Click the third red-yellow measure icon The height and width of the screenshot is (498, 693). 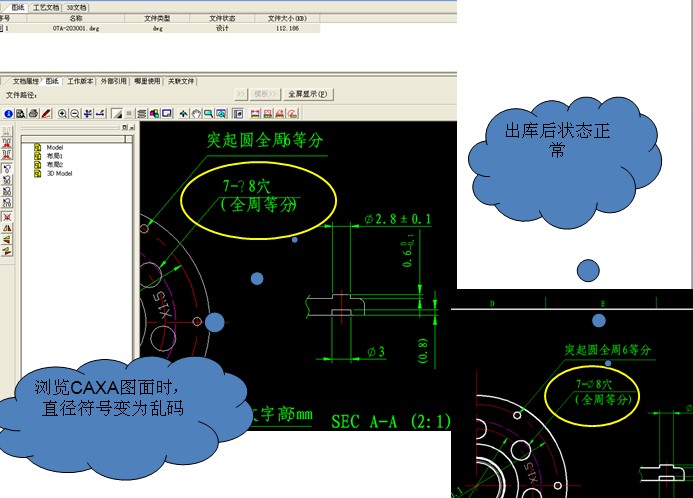tap(280, 114)
